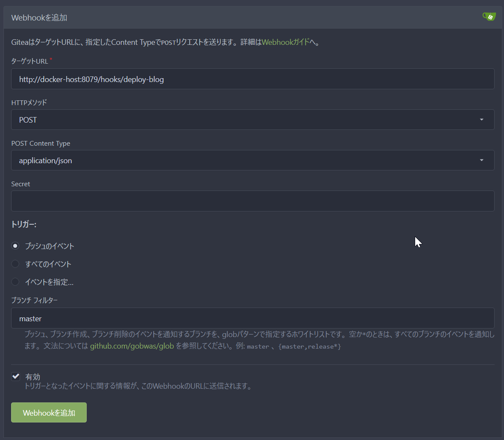The width and height of the screenshot is (504, 440).
Task: Click the ターゲットURL field label
Action: (x=29, y=61)
